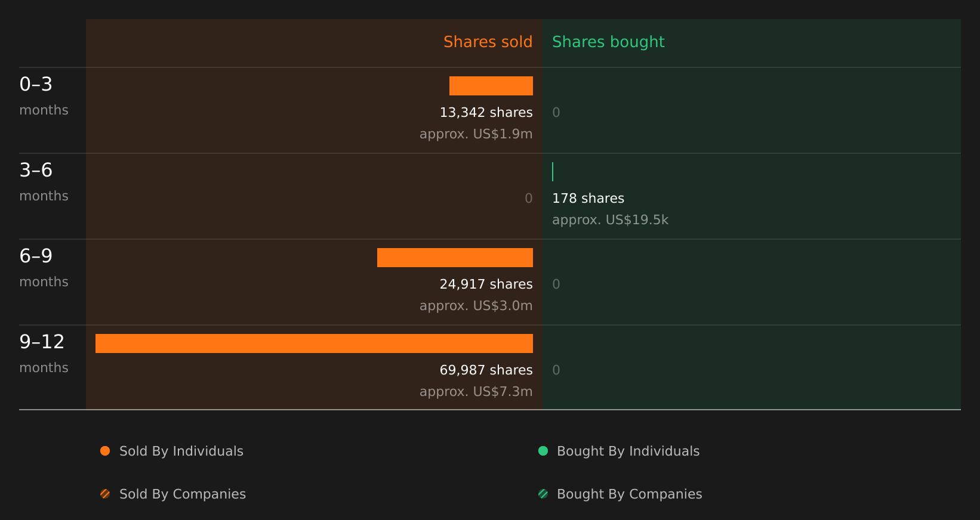The image size is (980, 520).
Task: Click the thin green bar for 3–6 months
Action: coord(553,172)
